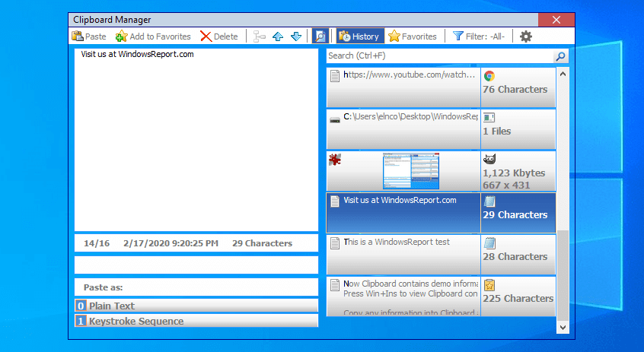
Task: Click the notepad icon above 28 Characters
Action: click(489, 243)
